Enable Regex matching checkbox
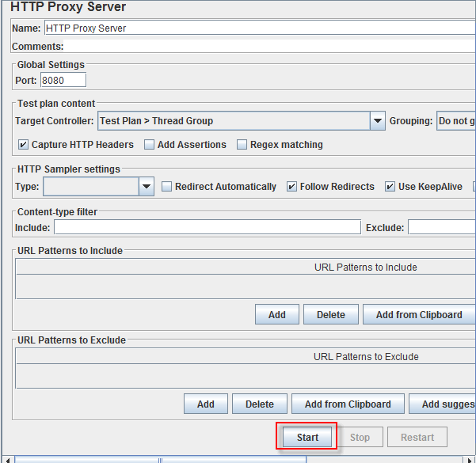The height and width of the screenshot is (463, 476). click(242, 145)
